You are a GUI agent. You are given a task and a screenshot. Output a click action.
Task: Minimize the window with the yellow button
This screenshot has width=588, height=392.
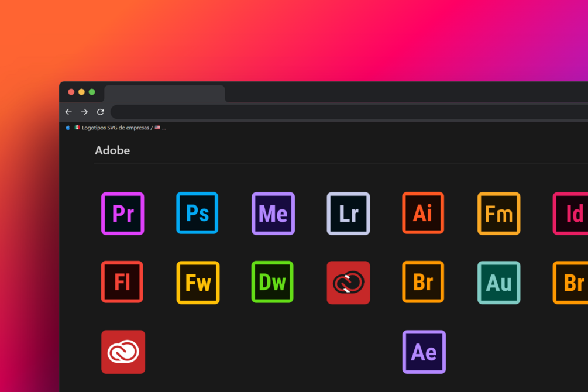click(81, 92)
